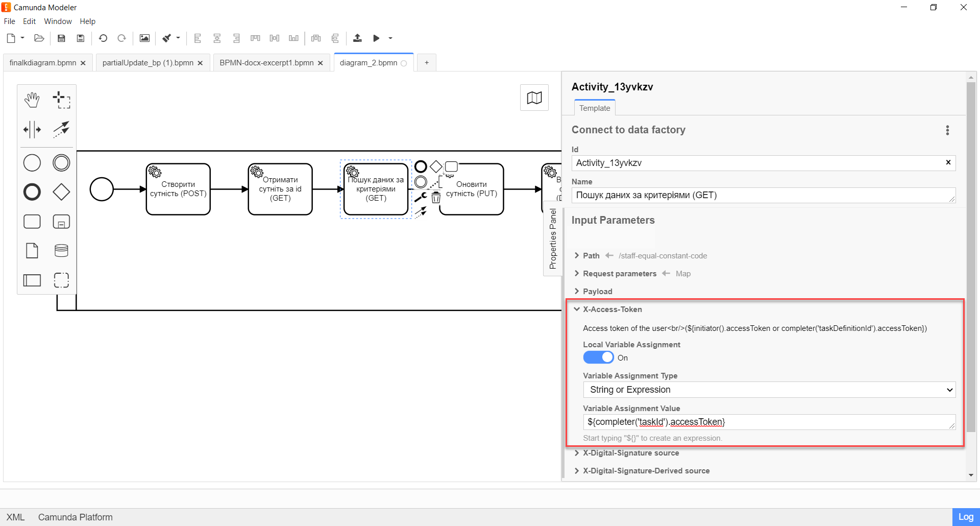Start a process instance

click(376, 38)
